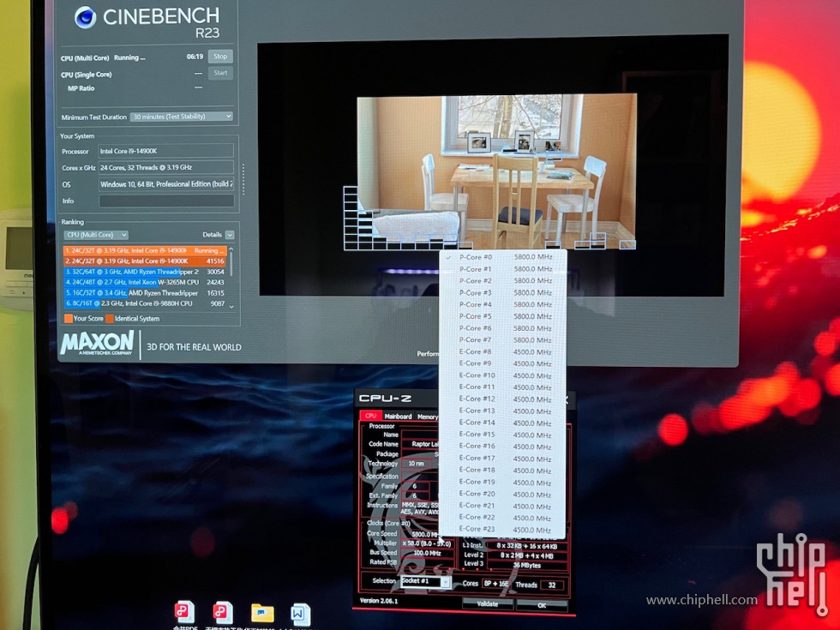Select ranking row 1 marked Running

[145, 250]
